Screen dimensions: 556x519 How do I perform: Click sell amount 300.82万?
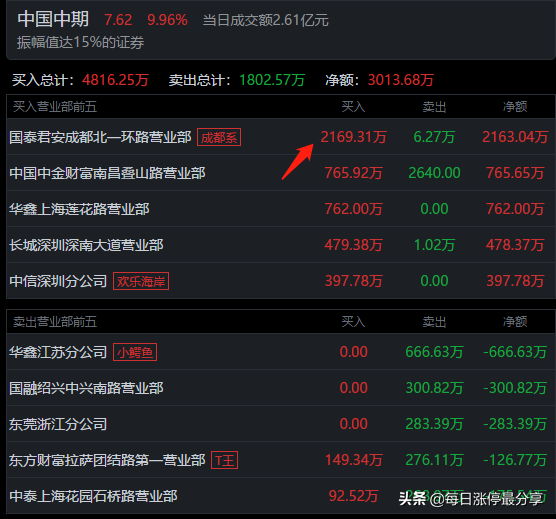click(434, 388)
